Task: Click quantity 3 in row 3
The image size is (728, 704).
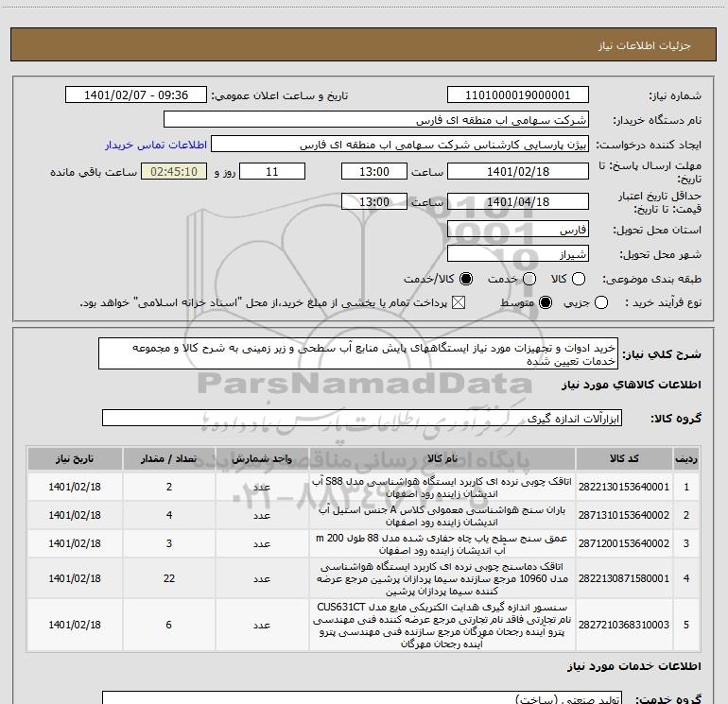Action: pos(169,543)
